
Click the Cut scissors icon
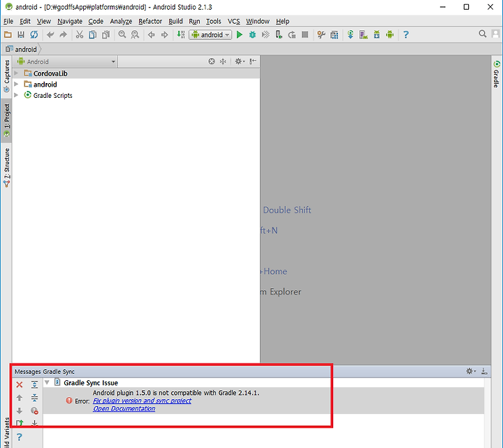(80, 35)
